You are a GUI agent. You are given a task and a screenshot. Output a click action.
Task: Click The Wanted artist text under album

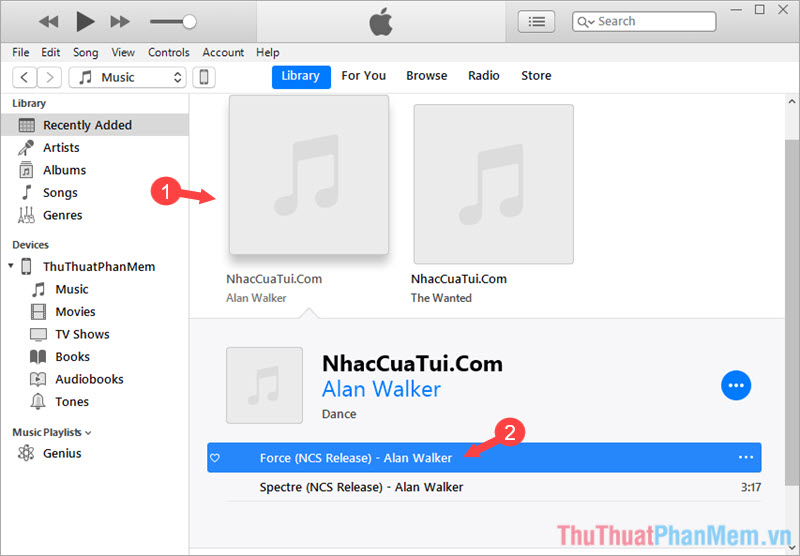click(x=441, y=298)
